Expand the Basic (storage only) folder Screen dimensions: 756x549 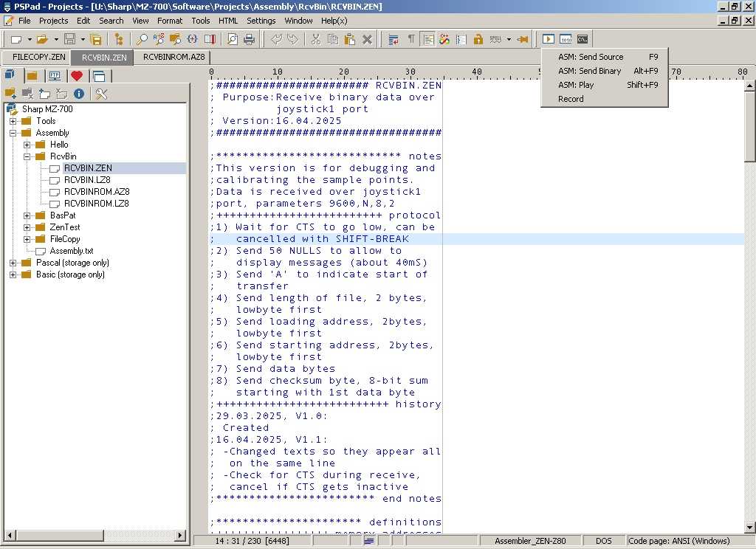coord(13,274)
